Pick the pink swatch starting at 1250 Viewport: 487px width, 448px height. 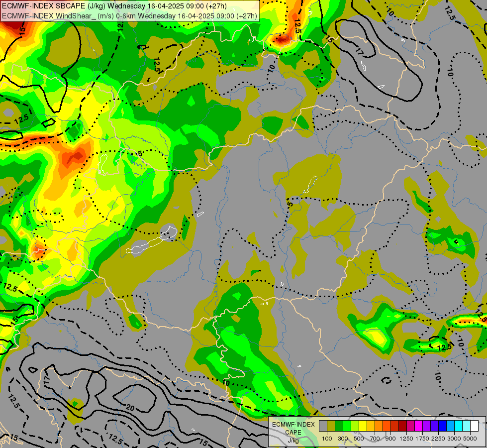click(410, 426)
